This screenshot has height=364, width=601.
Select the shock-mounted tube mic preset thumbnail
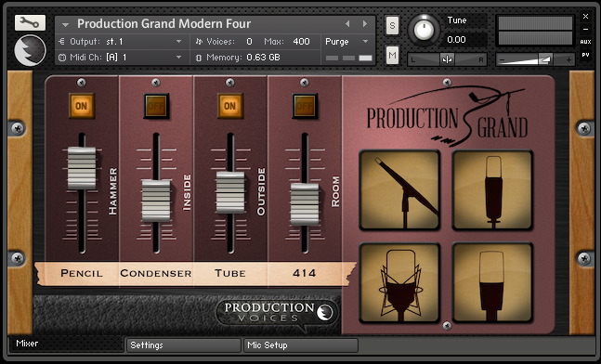399,283
